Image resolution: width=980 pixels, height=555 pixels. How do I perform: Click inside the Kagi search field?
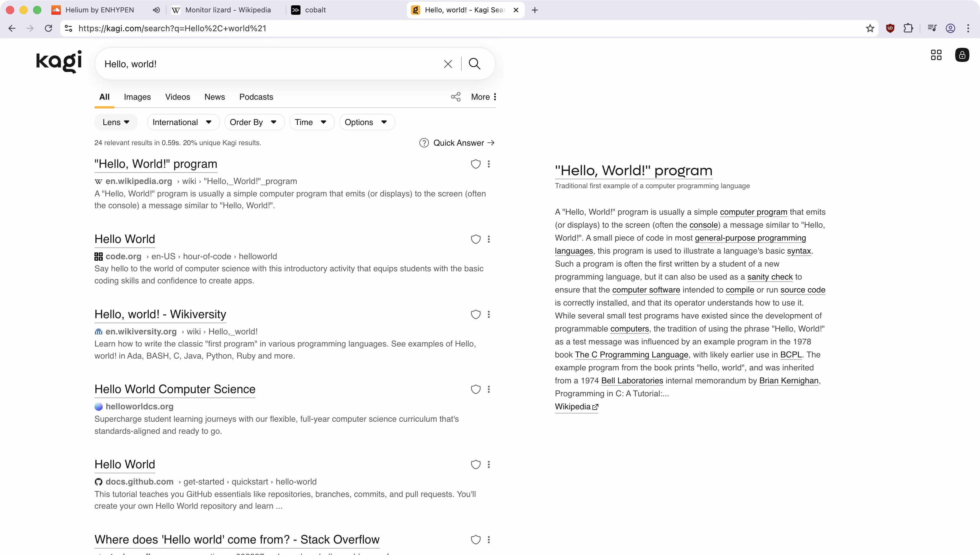pos(267,64)
